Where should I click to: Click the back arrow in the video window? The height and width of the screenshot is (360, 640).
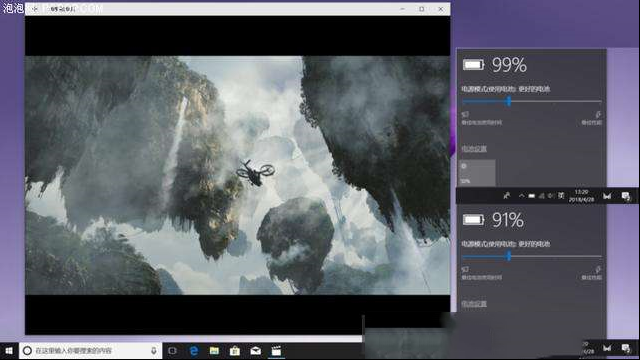[35, 9]
